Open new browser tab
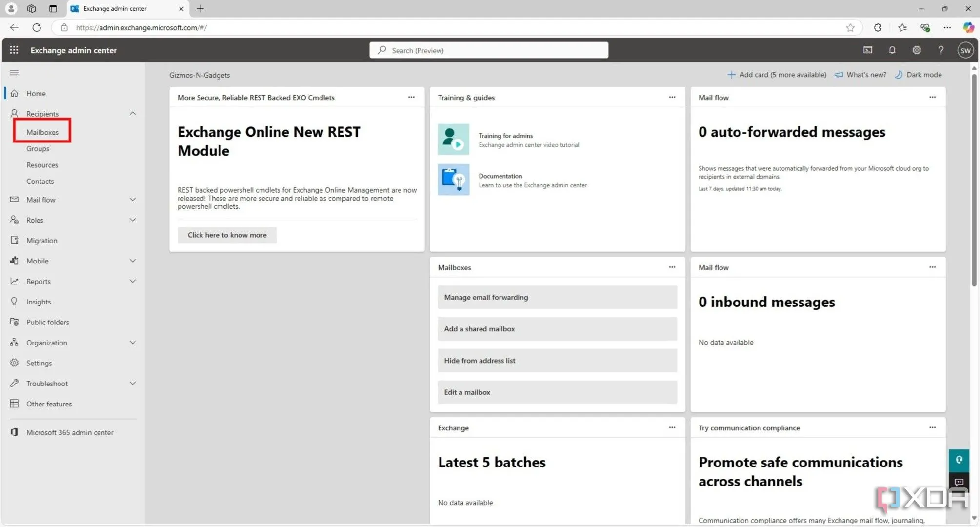Viewport: 980px width, 527px height. [200, 8]
